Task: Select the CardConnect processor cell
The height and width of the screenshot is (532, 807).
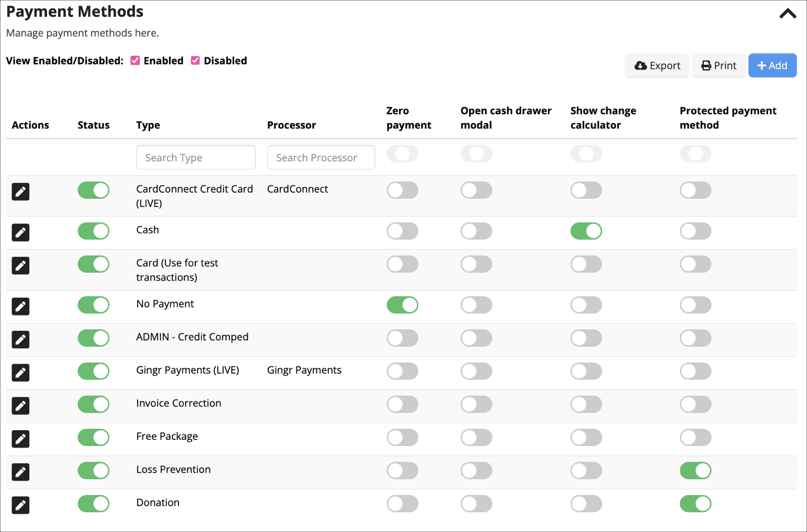Action: click(297, 189)
